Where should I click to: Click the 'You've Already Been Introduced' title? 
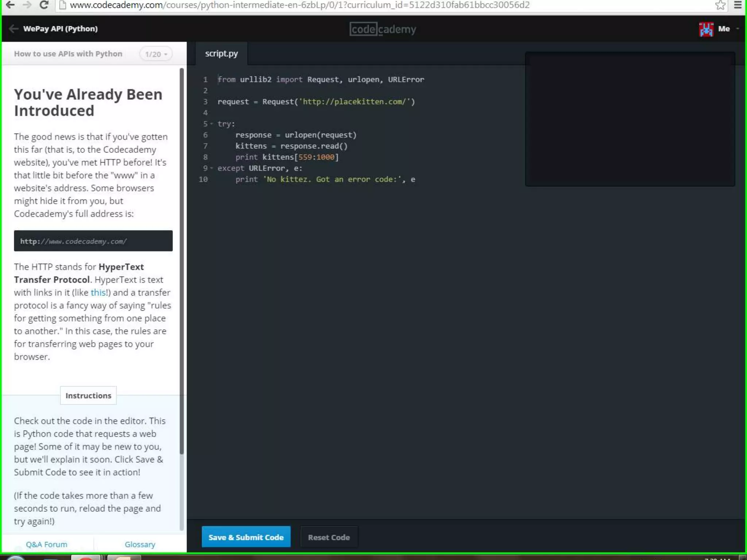pyautogui.click(x=88, y=102)
